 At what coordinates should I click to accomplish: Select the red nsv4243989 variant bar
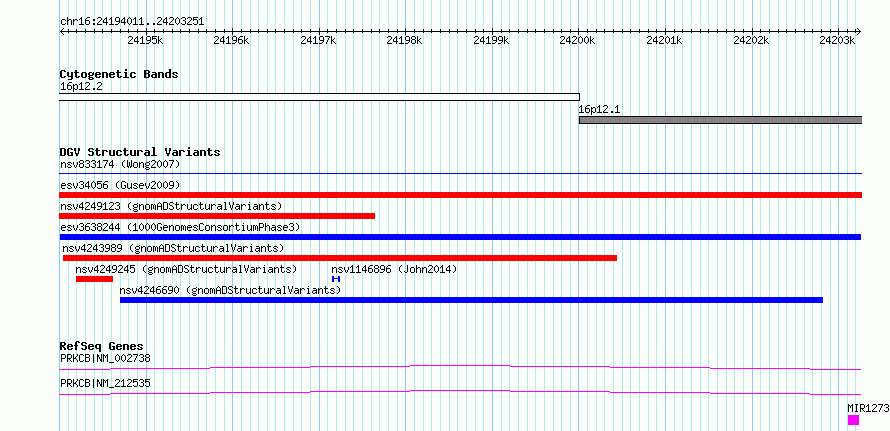339,258
